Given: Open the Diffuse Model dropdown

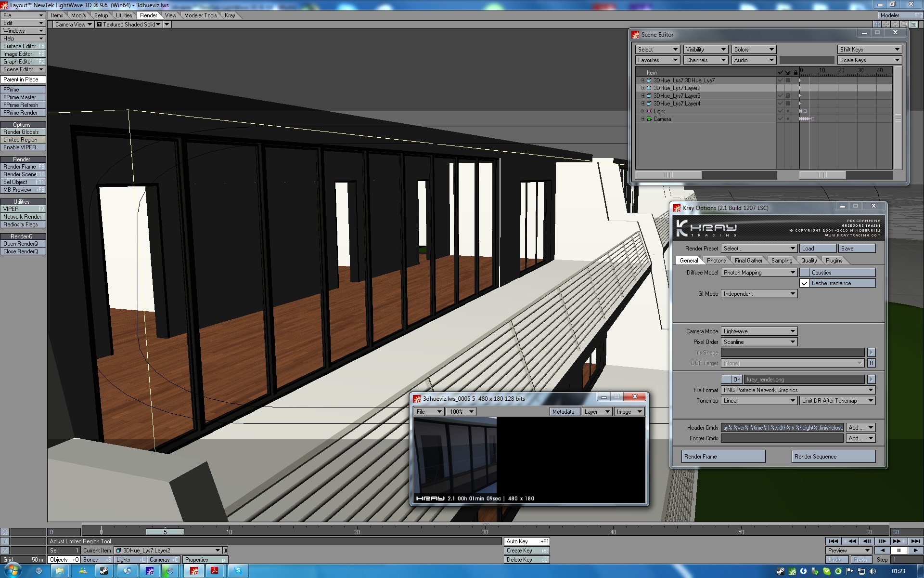Looking at the screenshot, I should pos(759,273).
